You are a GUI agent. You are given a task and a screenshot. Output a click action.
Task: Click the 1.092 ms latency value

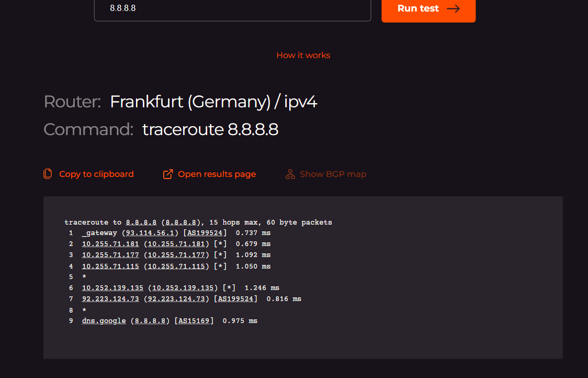tap(253, 254)
